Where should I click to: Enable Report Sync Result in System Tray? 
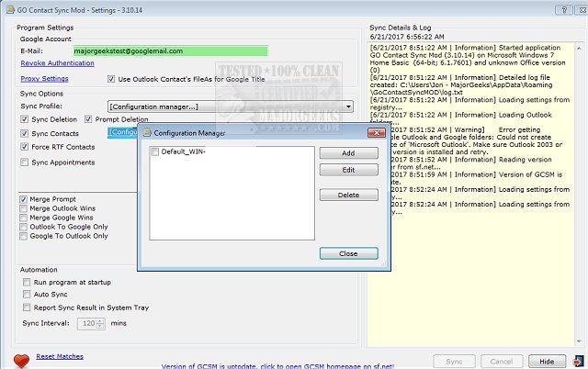[x=27, y=307]
